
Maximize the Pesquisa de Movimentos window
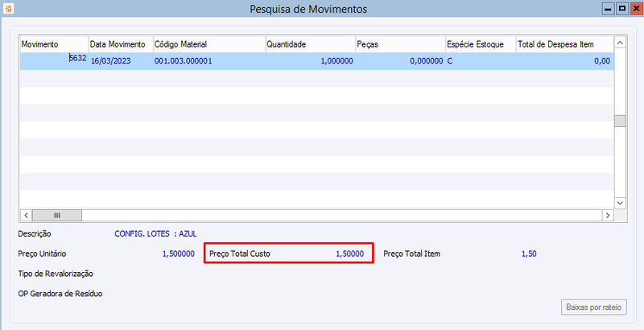622,9
